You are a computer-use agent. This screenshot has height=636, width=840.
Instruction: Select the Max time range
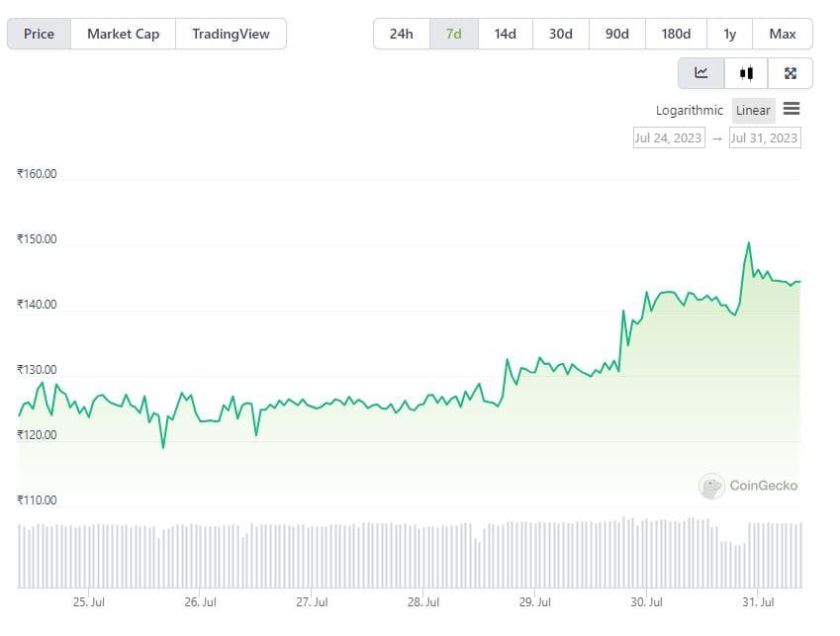coord(783,33)
